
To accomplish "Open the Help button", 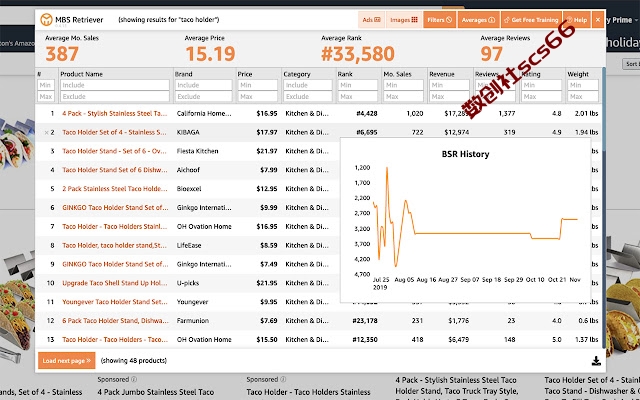I will point(576,20).
